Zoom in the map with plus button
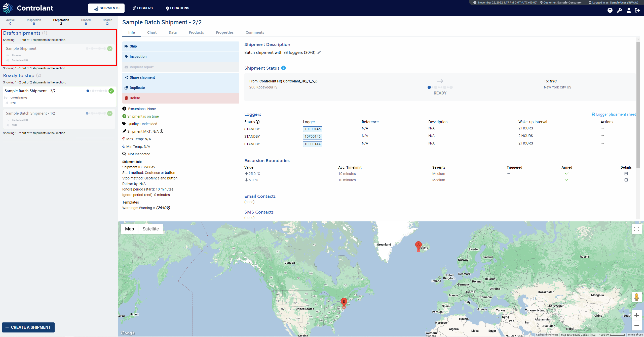The image size is (644, 337). click(x=636, y=315)
